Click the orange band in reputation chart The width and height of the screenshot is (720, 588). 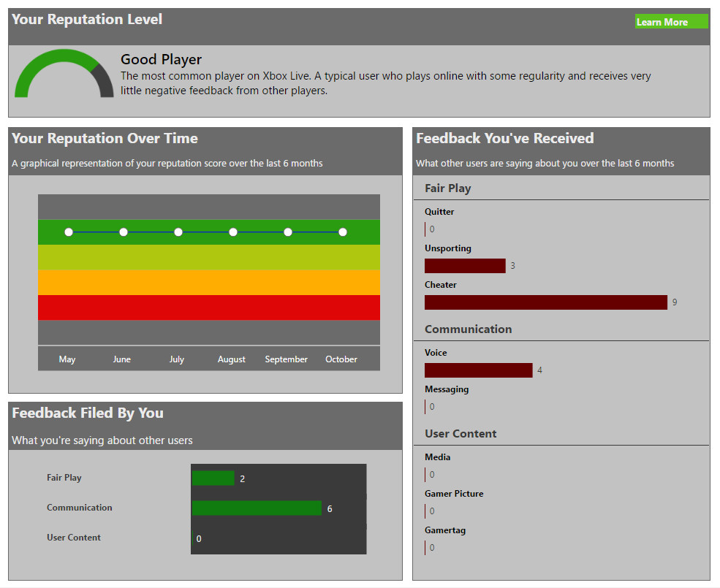(209, 283)
